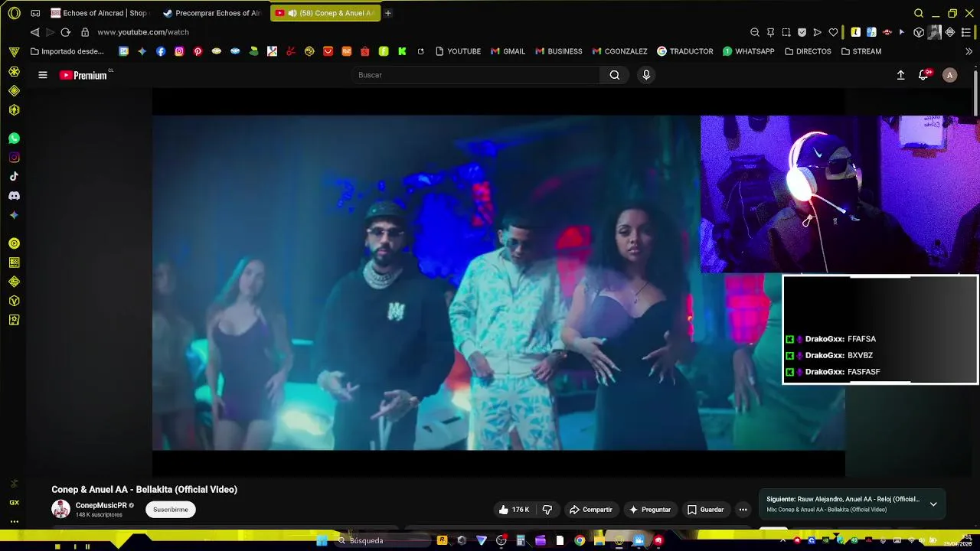Open Instagram in Opera sidebar
This screenshot has height=551, width=980.
tap(14, 158)
